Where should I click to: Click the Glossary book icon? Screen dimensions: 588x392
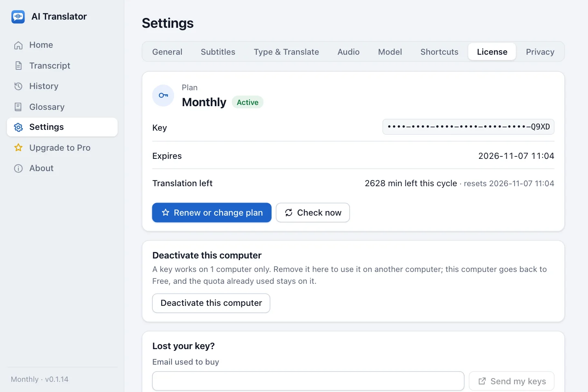click(x=18, y=107)
